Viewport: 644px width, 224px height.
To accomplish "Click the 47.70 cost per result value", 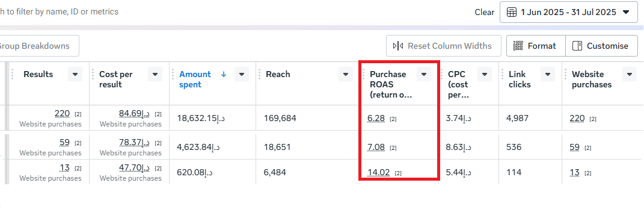I will pos(135,168).
